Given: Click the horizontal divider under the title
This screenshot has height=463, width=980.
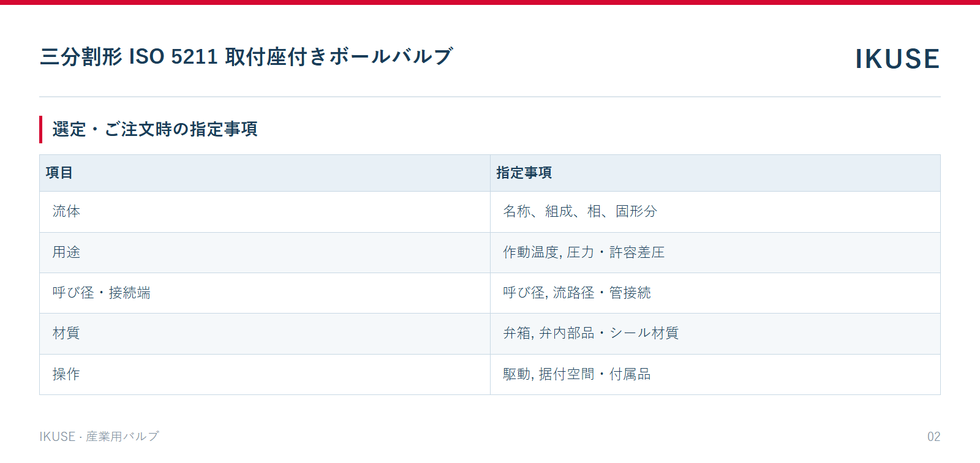Looking at the screenshot, I should [x=490, y=97].
